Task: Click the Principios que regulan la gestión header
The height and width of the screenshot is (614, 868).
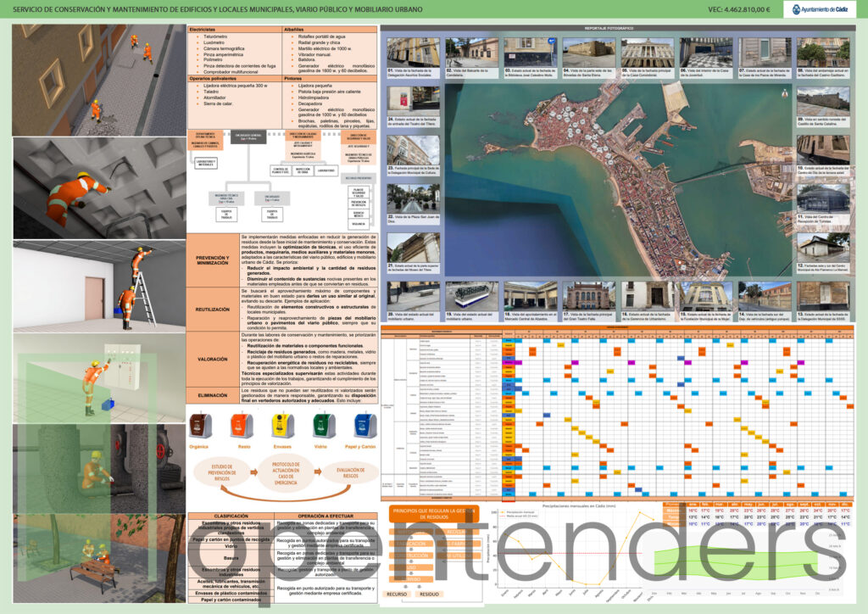Action: (x=433, y=514)
